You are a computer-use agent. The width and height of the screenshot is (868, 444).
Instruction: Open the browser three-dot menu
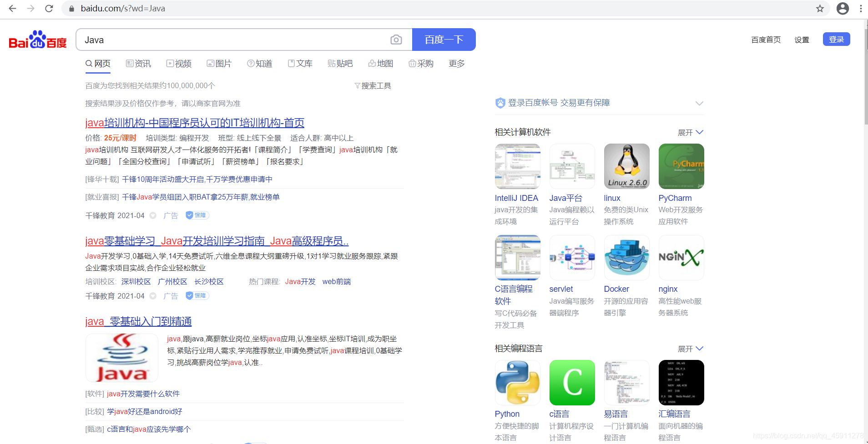[861, 9]
